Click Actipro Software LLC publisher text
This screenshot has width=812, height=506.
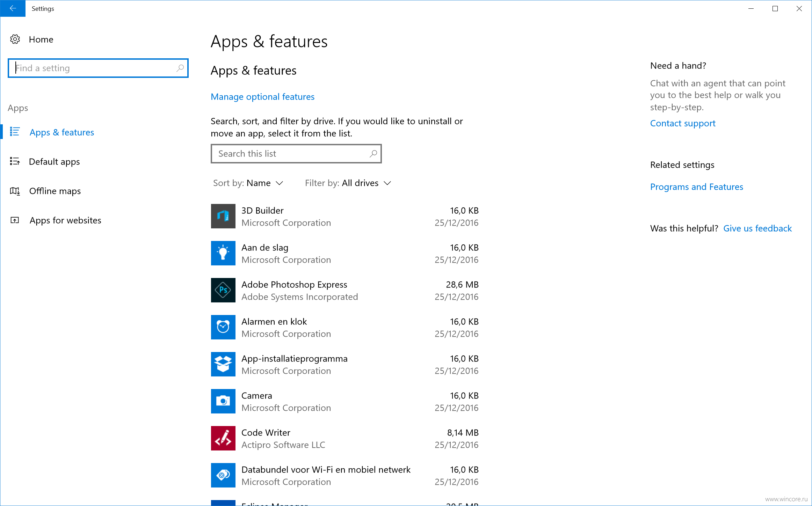click(x=283, y=445)
